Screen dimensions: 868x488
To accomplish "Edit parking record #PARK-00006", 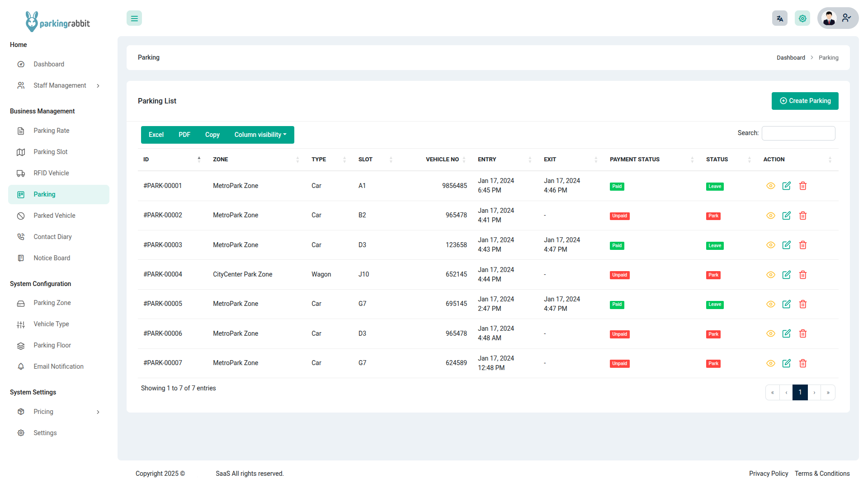I will tap(787, 333).
